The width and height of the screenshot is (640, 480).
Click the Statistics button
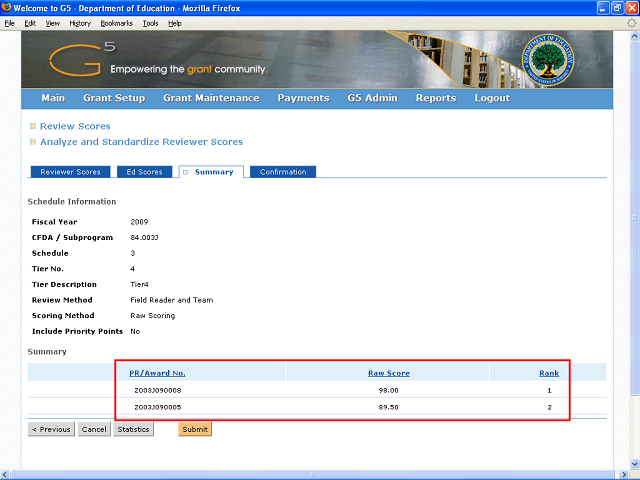point(133,429)
